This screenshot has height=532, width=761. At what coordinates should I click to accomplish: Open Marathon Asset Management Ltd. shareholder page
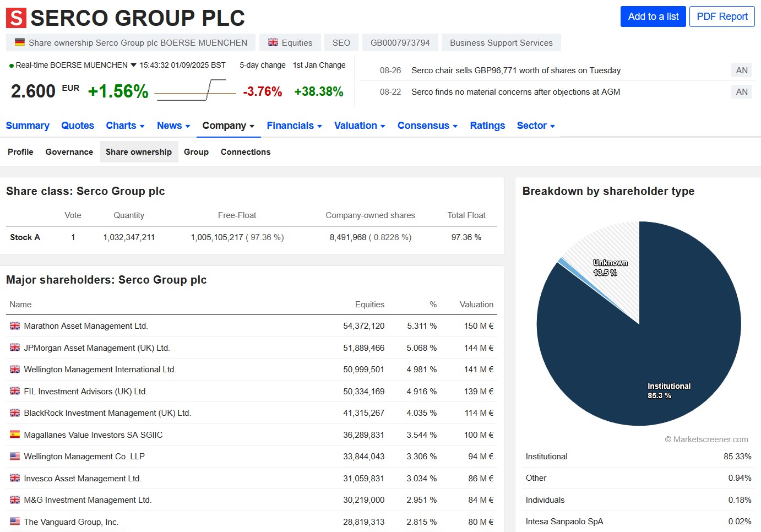86,326
